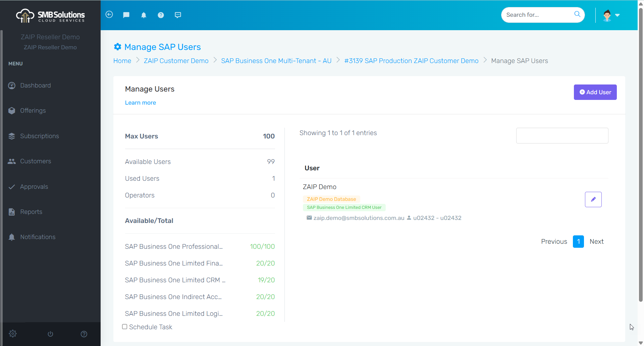Screen dimensions: 644x346
Task: Edit the ZAIP Demo user with the pencil icon
Action: click(593, 199)
